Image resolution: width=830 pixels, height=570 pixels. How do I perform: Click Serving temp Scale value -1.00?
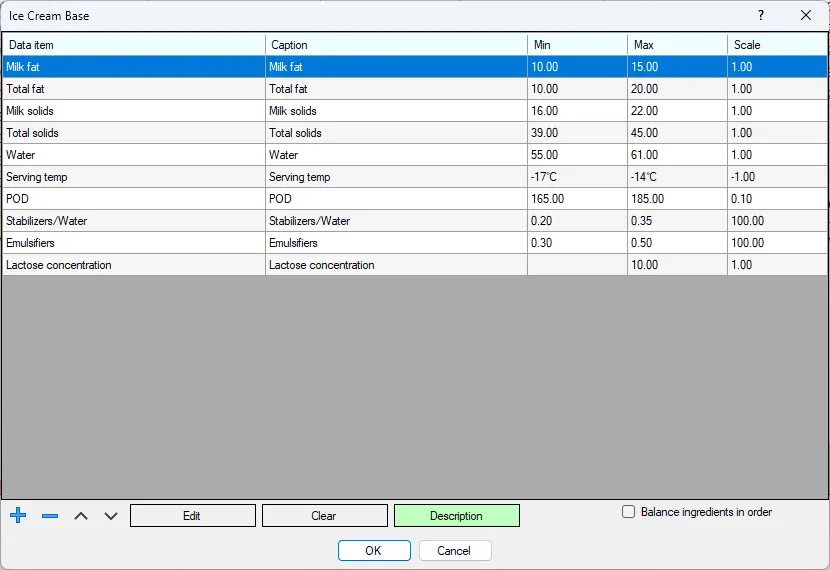tap(778, 177)
